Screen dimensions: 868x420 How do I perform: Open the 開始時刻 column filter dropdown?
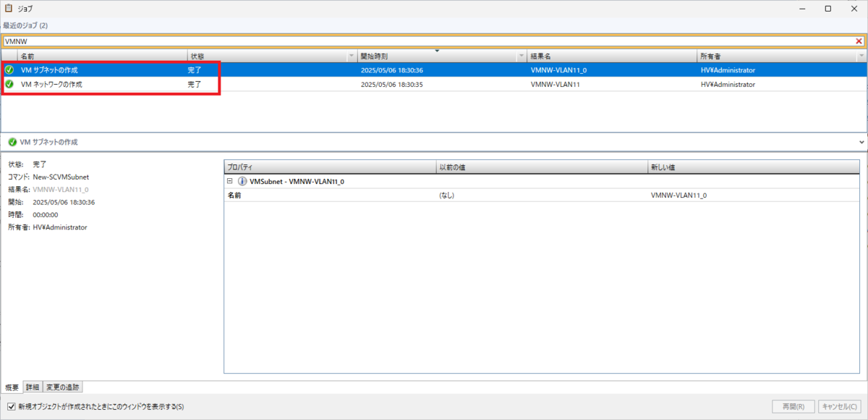click(521, 56)
